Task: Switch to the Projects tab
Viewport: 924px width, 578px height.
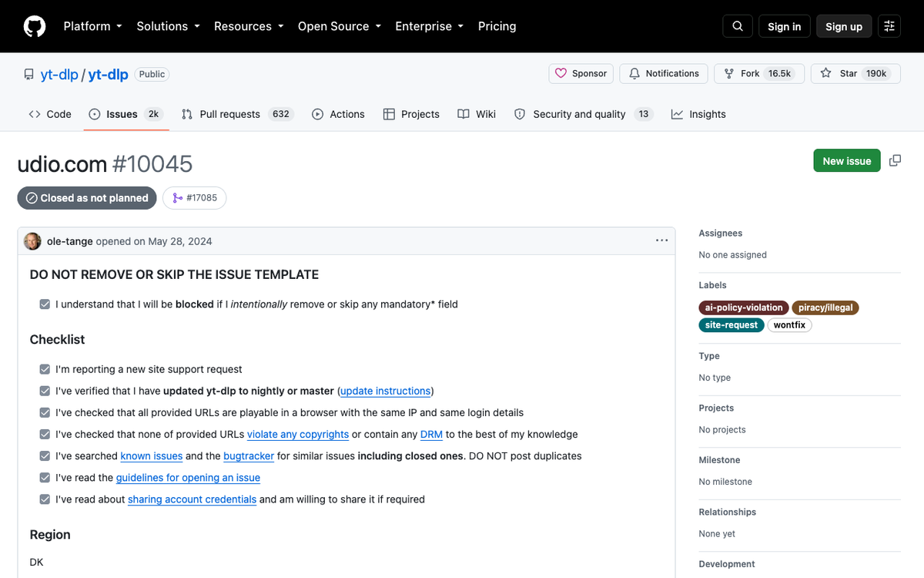Action: (x=411, y=114)
